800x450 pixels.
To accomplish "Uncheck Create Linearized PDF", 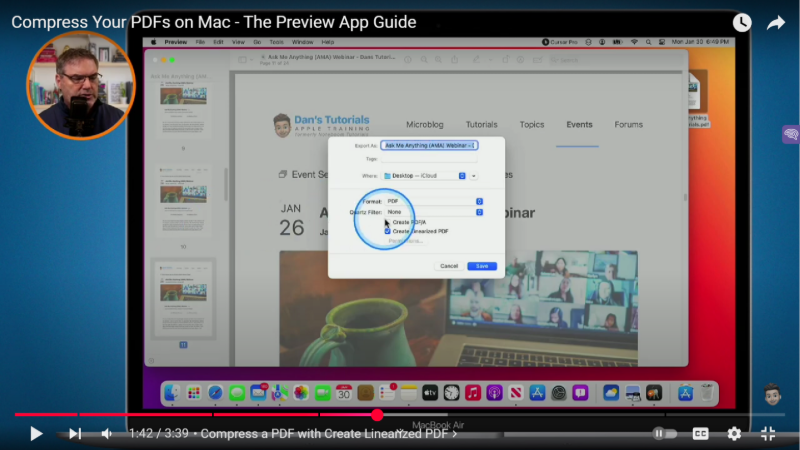I will pos(387,231).
